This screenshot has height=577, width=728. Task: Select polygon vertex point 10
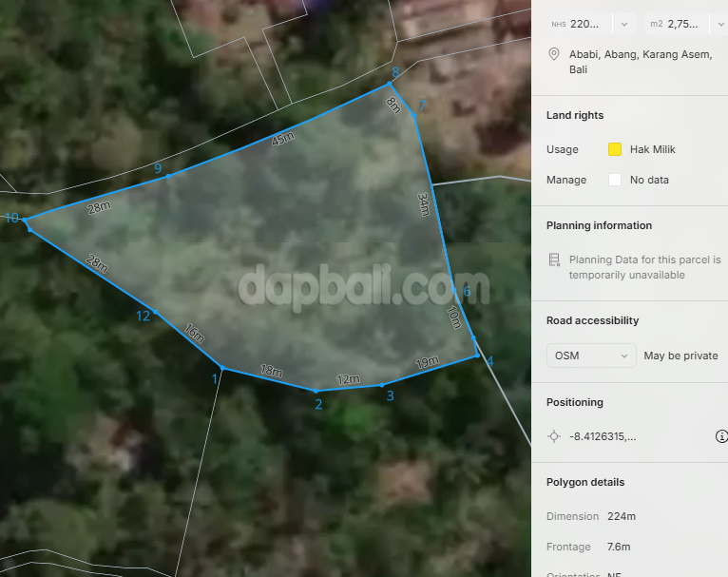click(26, 221)
